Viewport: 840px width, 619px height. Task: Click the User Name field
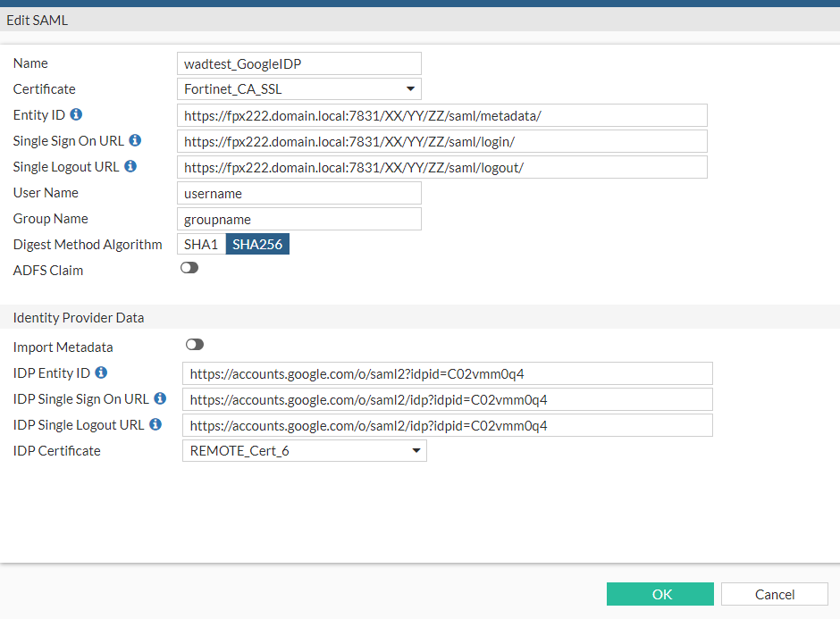click(x=299, y=193)
